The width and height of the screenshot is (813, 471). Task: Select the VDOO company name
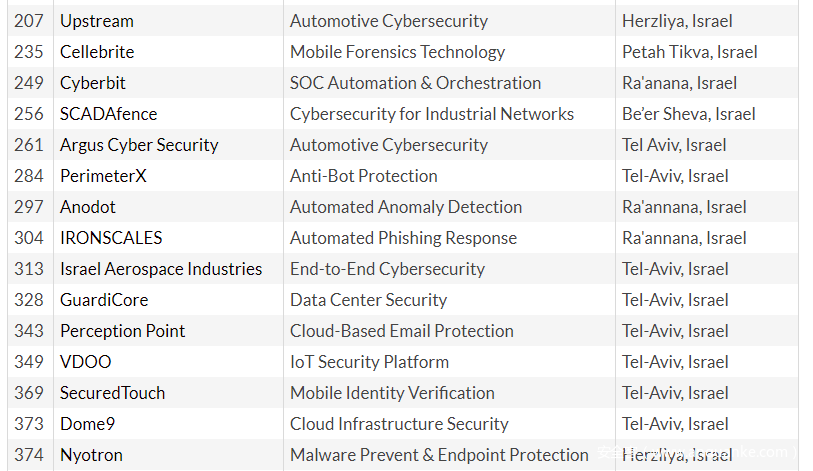[86, 362]
